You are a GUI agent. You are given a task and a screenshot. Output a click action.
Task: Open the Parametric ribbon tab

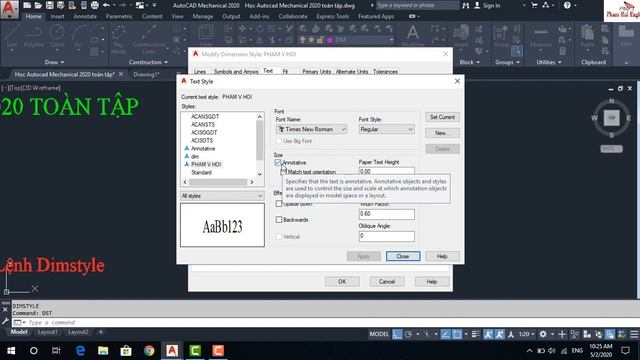[x=119, y=16]
